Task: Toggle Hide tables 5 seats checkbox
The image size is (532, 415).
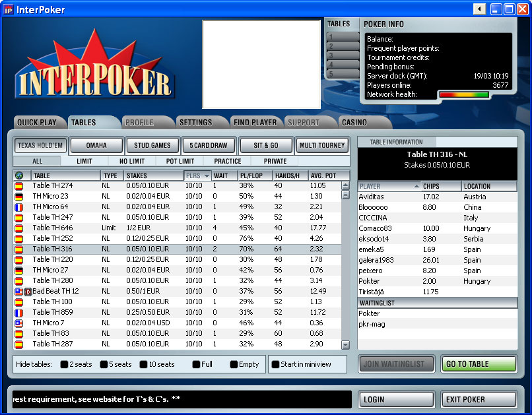Action: tap(104, 364)
